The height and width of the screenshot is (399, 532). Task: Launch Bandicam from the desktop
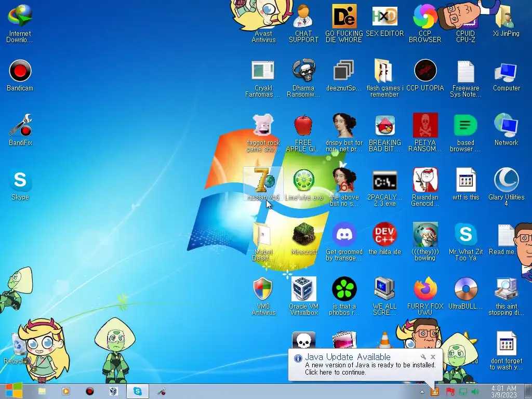click(x=20, y=76)
